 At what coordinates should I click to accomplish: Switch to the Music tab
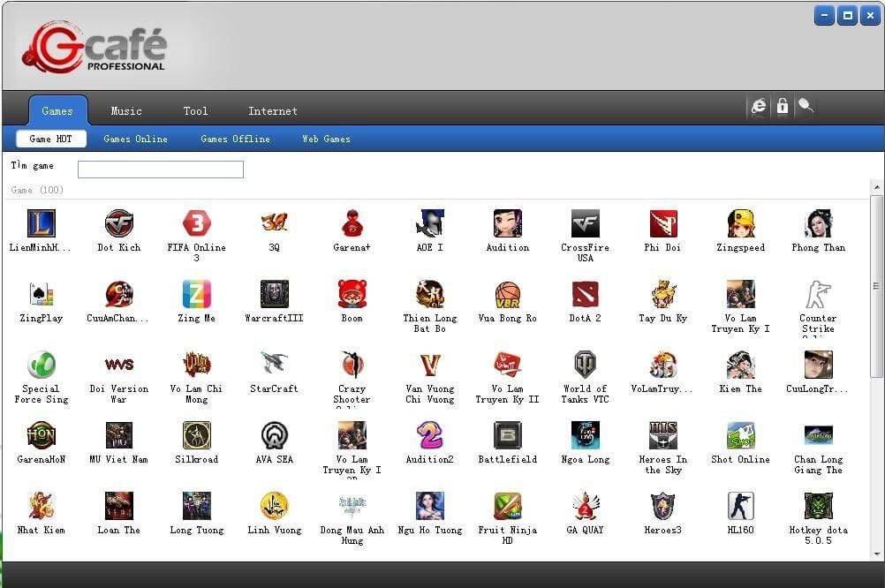pos(126,110)
